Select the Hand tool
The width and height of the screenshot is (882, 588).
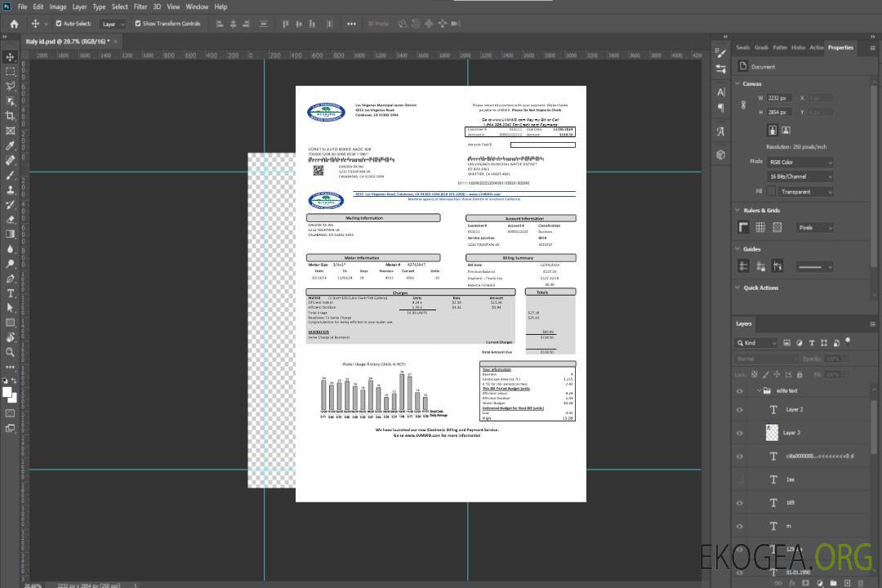coord(10,337)
